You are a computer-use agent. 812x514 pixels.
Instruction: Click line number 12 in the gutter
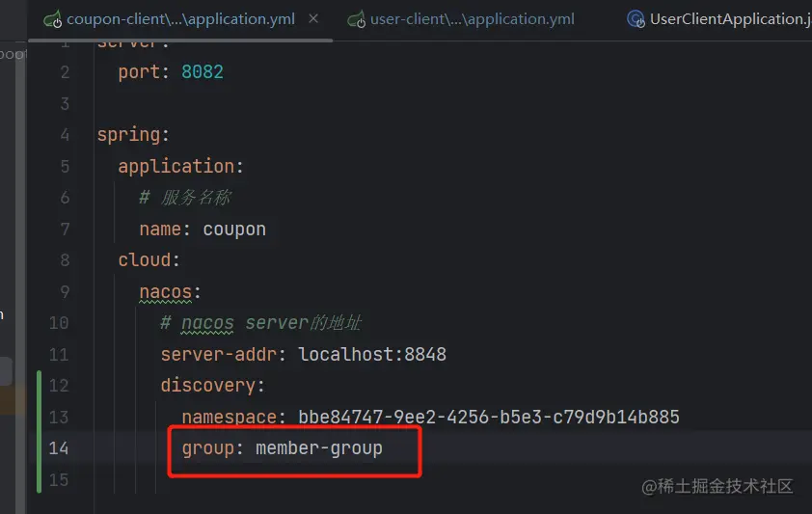[x=59, y=386]
